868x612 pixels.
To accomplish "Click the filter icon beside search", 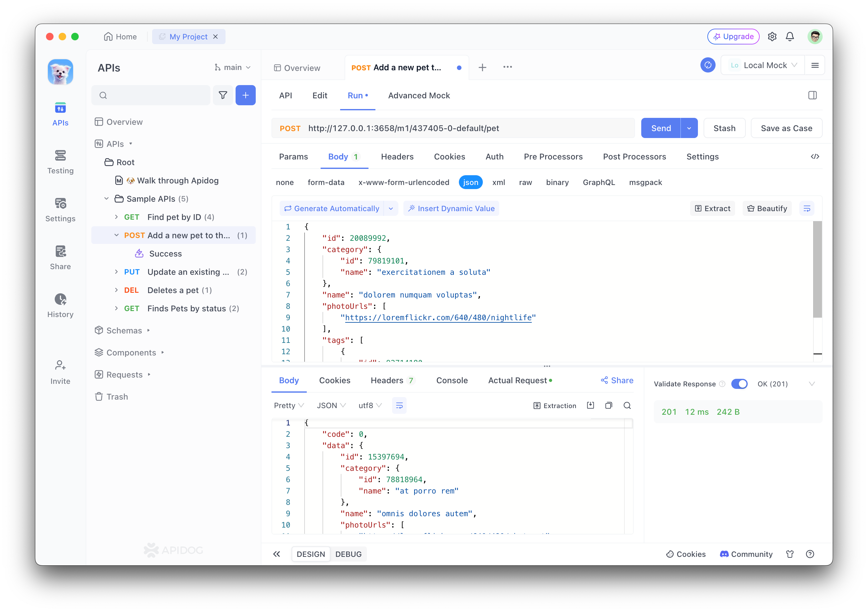I will (223, 95).
